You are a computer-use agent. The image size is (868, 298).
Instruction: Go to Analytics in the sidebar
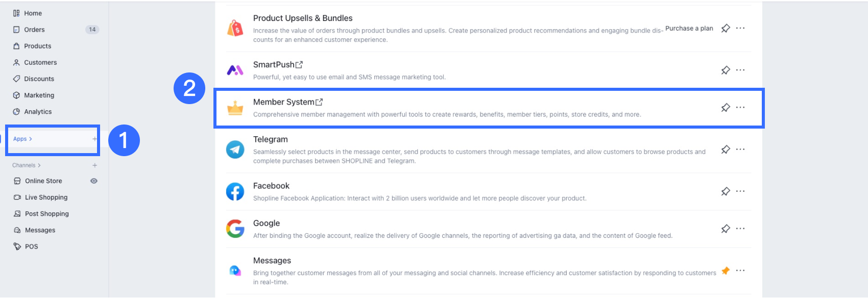pos(38,112)
